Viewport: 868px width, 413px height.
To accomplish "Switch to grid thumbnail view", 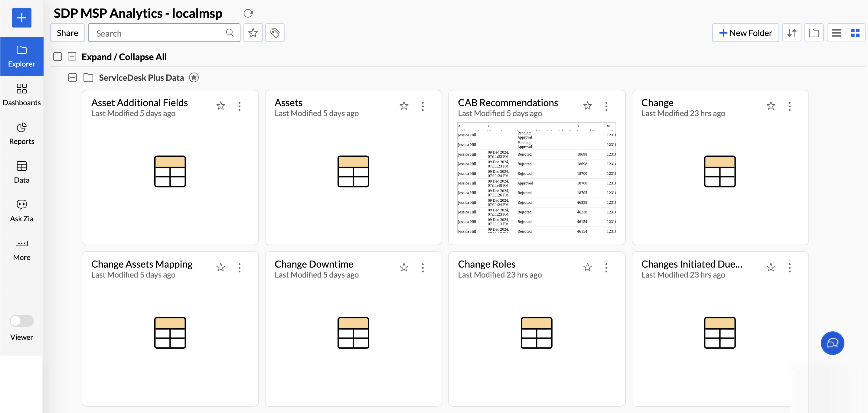I will pyautogui.click(x=855, y=33).
